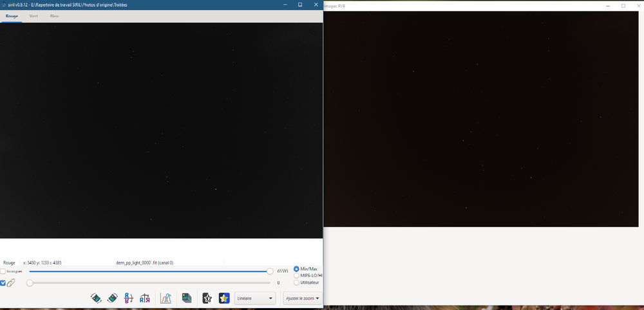Switch to the Rouge channel tab
The width and height of the screenshot is (644, 310).
coord(12,17)
